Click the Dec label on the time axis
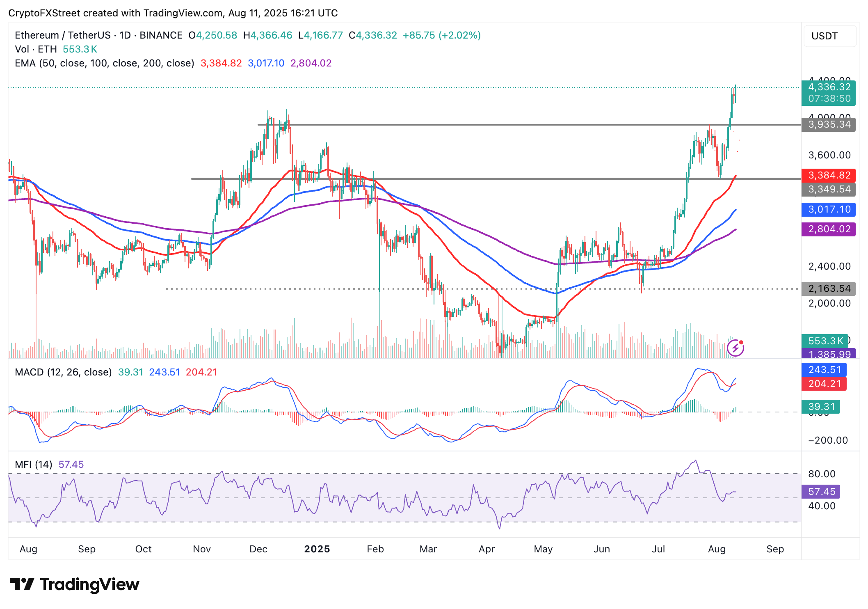Viewport: 868px width, 609px height. (x=258, y=549)
